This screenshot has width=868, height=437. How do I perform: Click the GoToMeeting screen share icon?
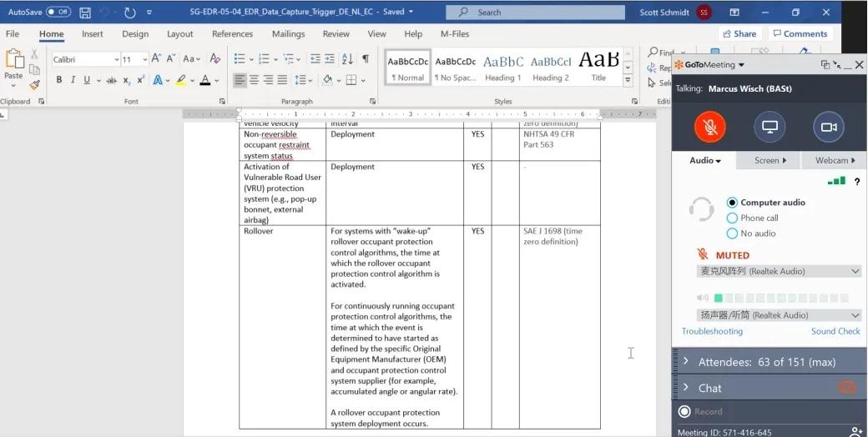770,127
